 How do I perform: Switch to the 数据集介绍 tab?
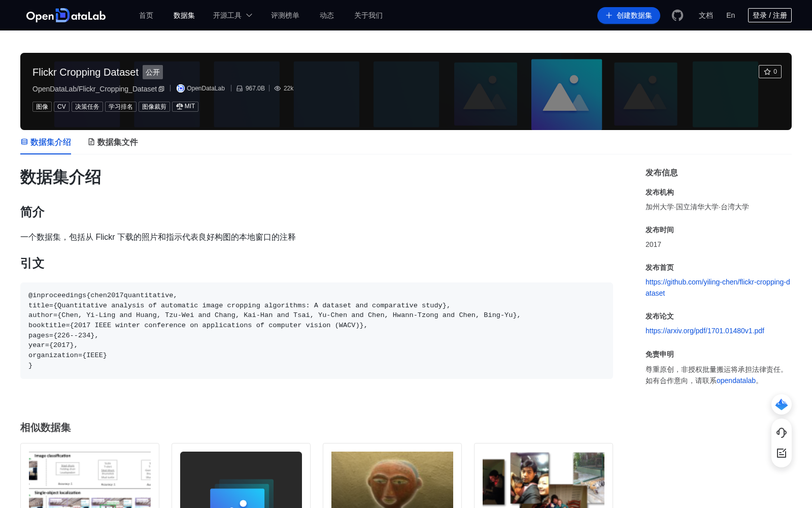pyautogui.click(x=46, y=142)
